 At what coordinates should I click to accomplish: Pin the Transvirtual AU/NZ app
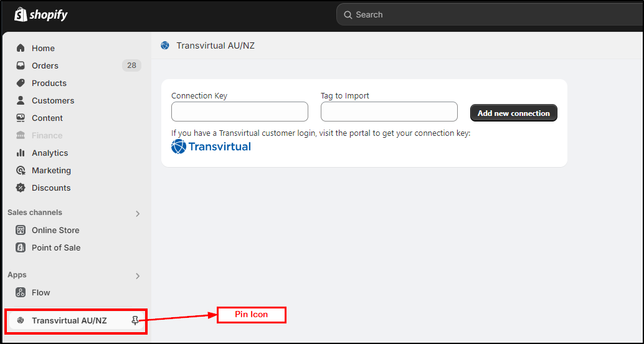tap(135, 320)
